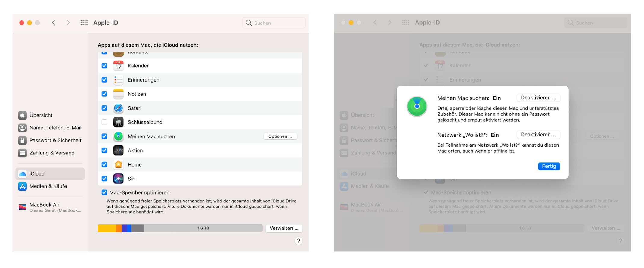Click the yellow segment of left storage bar
This screenshot has height=268, width=644.
point(107,228)
